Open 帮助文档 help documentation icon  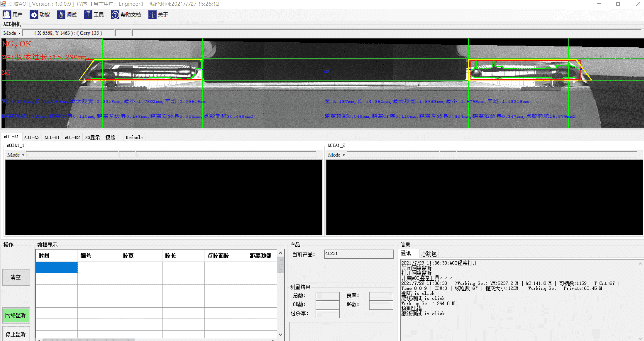coord(115,15)
